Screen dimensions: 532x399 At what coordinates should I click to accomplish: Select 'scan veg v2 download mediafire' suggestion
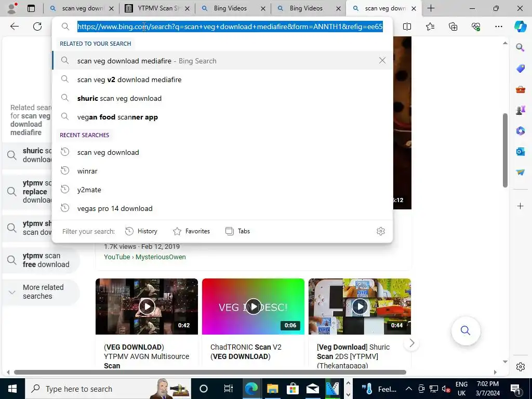tap(222, 79)
